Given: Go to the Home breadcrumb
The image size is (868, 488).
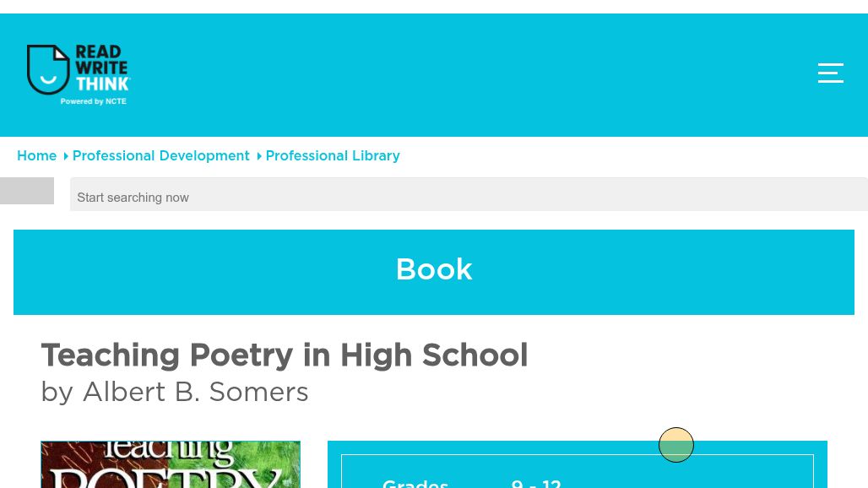Looking at the screenshot, I should 36,156.
